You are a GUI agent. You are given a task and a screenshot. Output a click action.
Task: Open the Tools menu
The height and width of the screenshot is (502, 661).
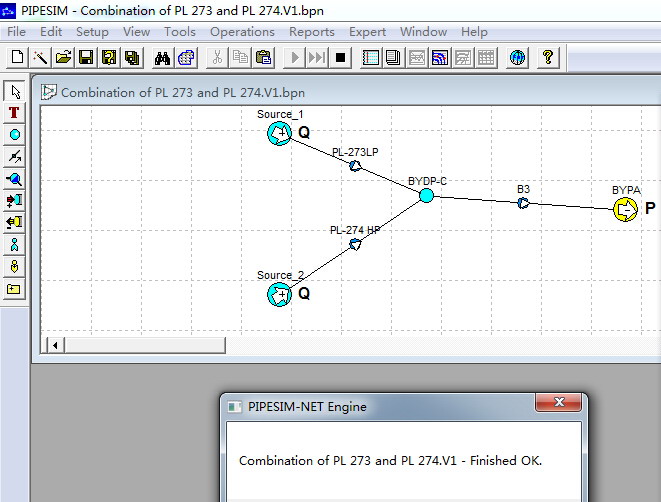point(180,32)
